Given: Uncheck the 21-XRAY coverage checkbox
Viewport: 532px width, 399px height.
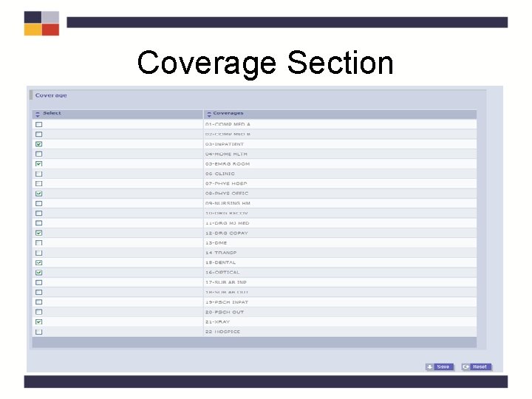Looking at the screenshot, I should click(x=39, y=321).
